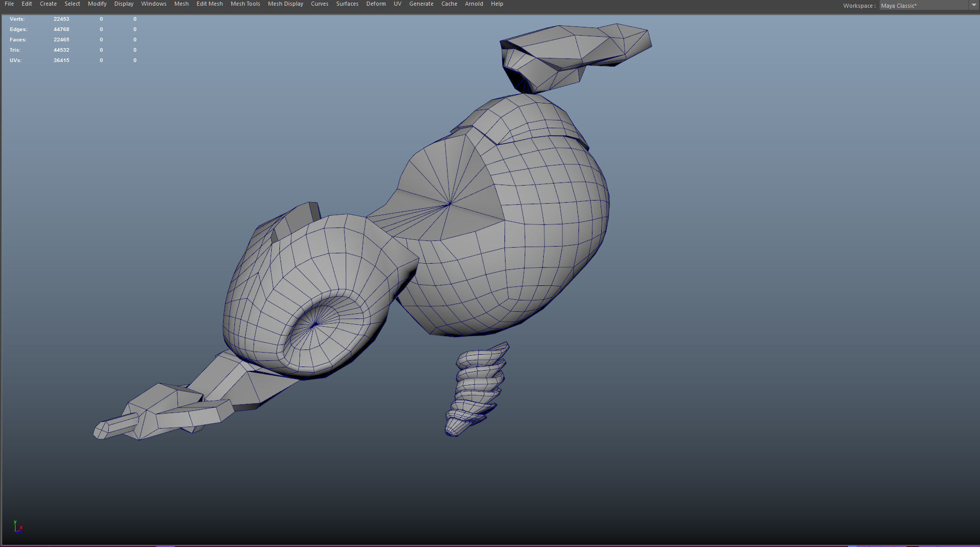Select the spiral drill-shaped mesh in the viewport
Screen dimensions: 980x547
click(477, 389)
